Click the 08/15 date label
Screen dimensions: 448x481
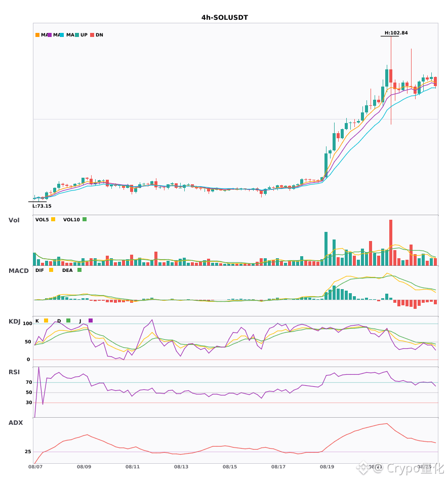coord(230,467)
